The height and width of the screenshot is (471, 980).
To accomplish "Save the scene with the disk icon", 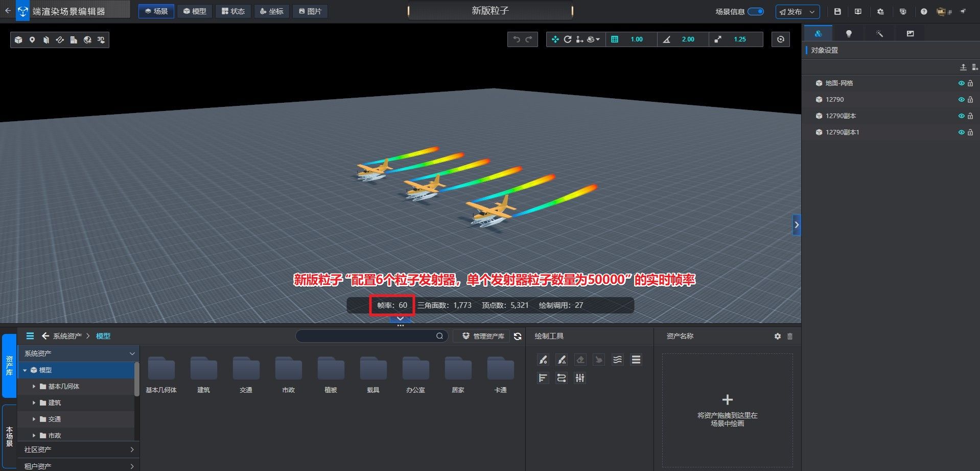I will click(837, 11).
